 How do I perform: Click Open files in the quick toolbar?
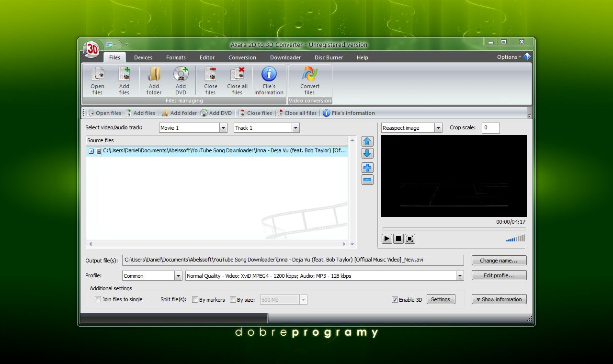pos(105,113)
